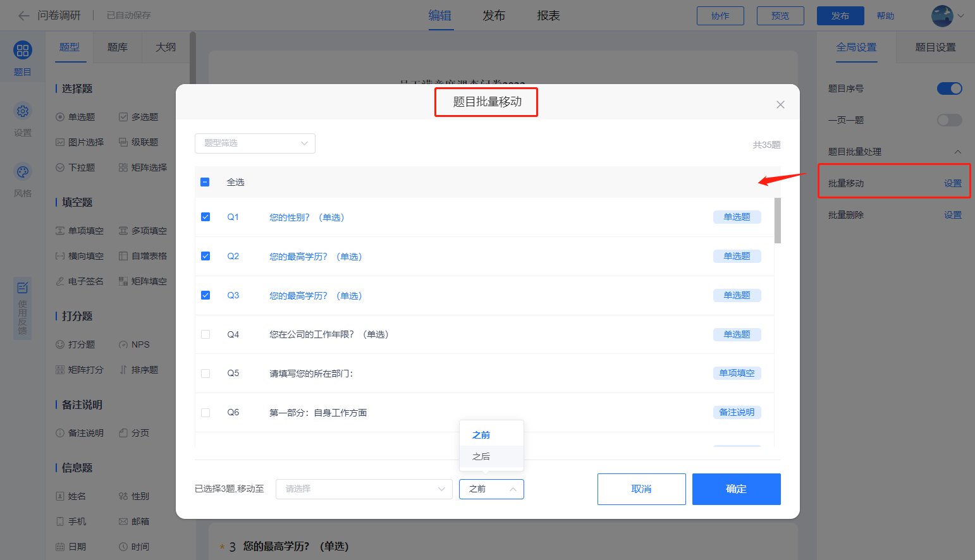Switch to the 发布 top tab
Image resolution: width=975 pixels, height=560 pixels.
click(x=494, y=16)
